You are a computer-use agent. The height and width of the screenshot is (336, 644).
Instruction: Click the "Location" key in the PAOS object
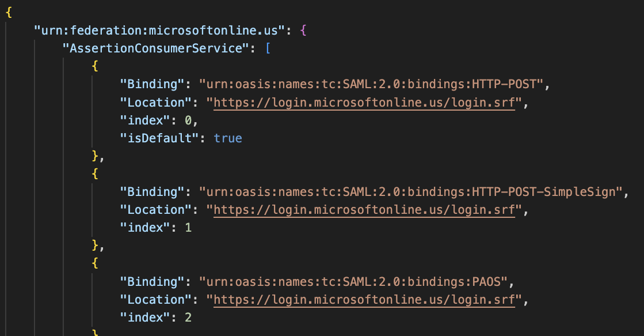(x=153, y=300)
